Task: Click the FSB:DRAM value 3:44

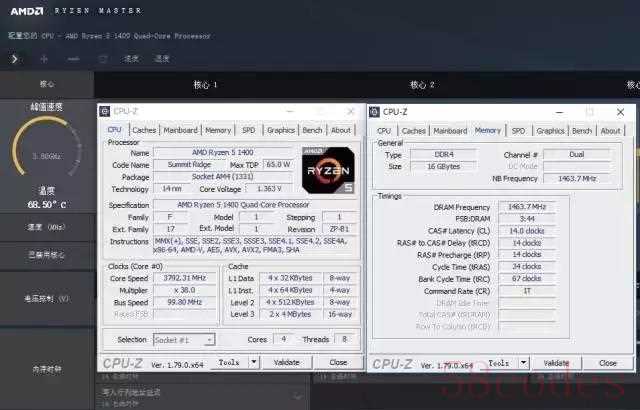Action: tap(527, 219)
